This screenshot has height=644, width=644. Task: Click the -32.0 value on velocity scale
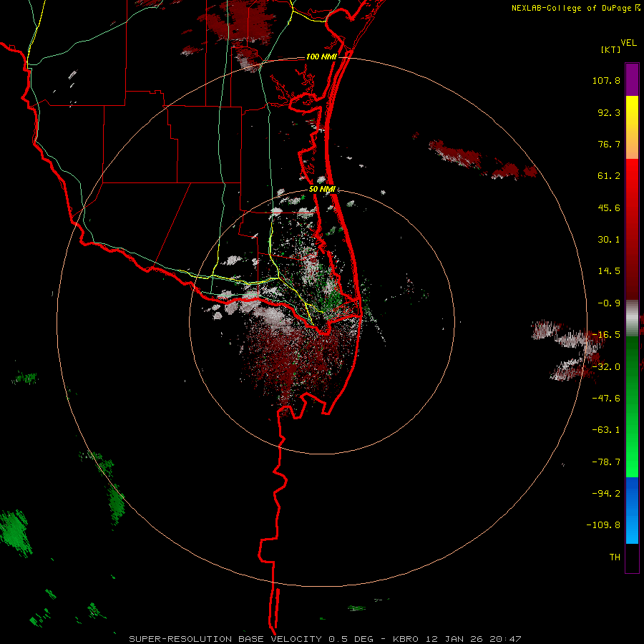[x=606, y=366]
